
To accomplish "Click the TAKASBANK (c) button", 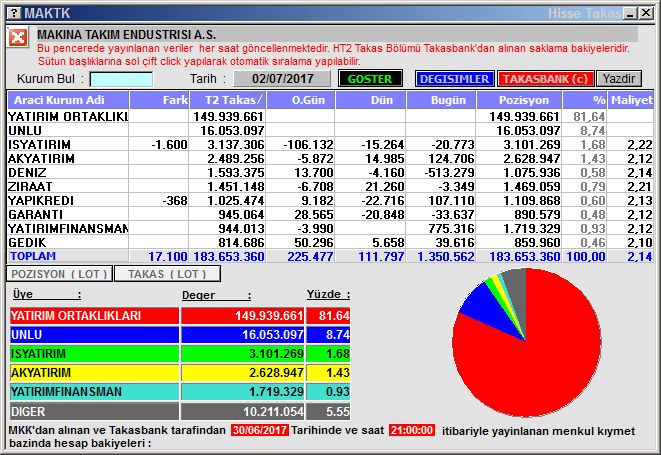I will [x=545, y=79].
